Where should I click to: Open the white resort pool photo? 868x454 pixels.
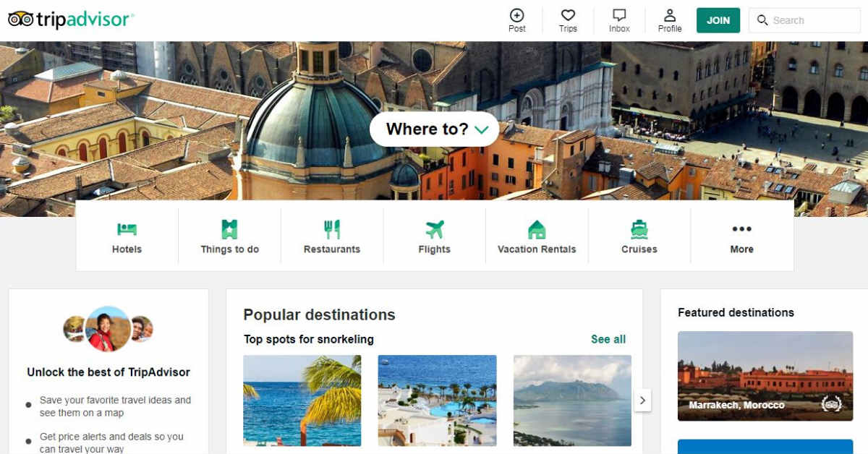pos(437,401)
